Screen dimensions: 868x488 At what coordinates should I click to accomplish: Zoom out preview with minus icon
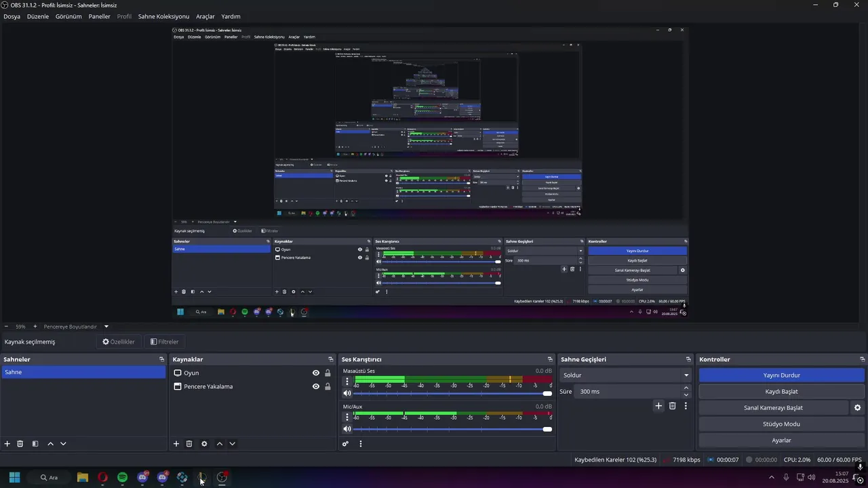[x=6, y=327]
